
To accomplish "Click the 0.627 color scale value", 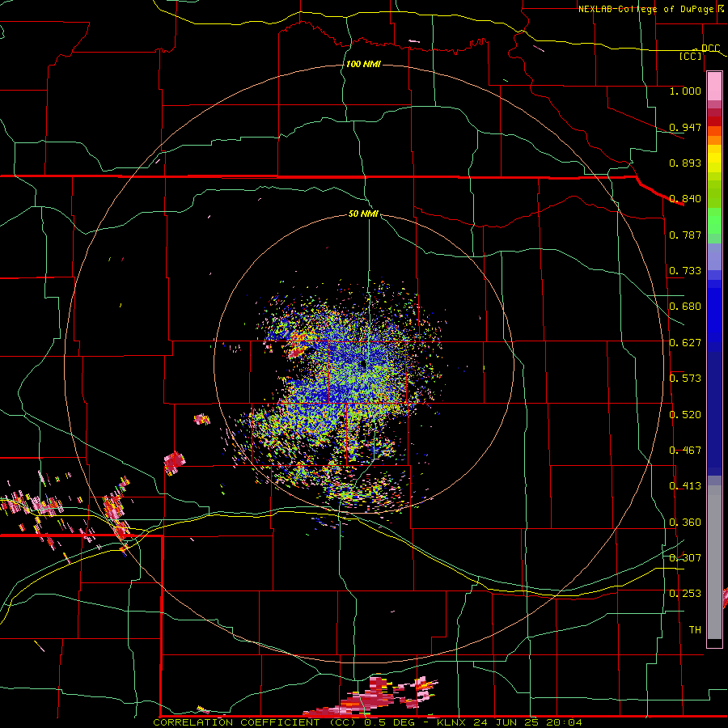I will 685,343.
